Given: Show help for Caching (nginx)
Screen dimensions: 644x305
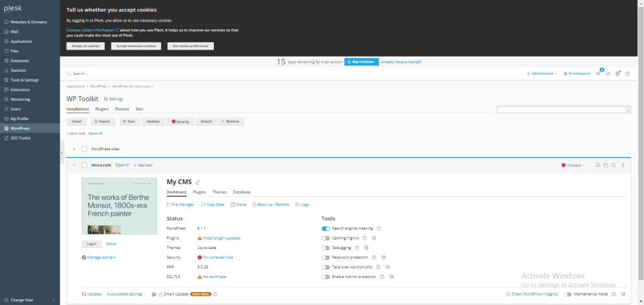Looking at the screenshot, I should coord(365,238).
